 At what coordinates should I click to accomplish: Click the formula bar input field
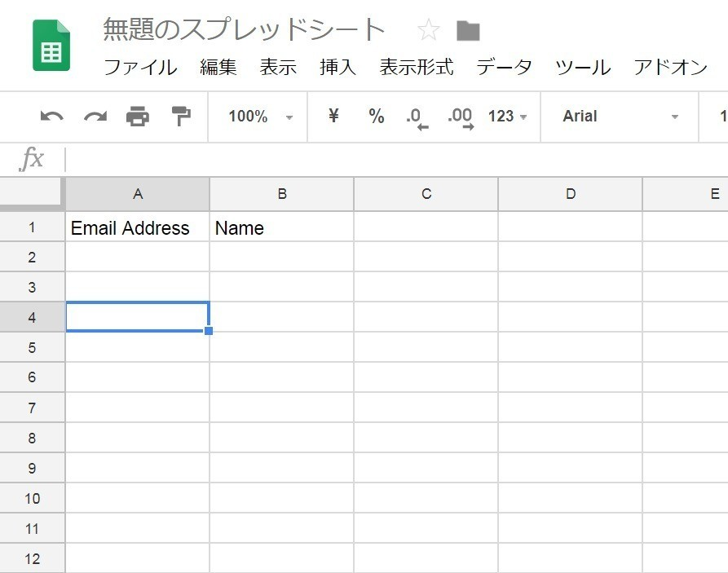coord(396,160)
